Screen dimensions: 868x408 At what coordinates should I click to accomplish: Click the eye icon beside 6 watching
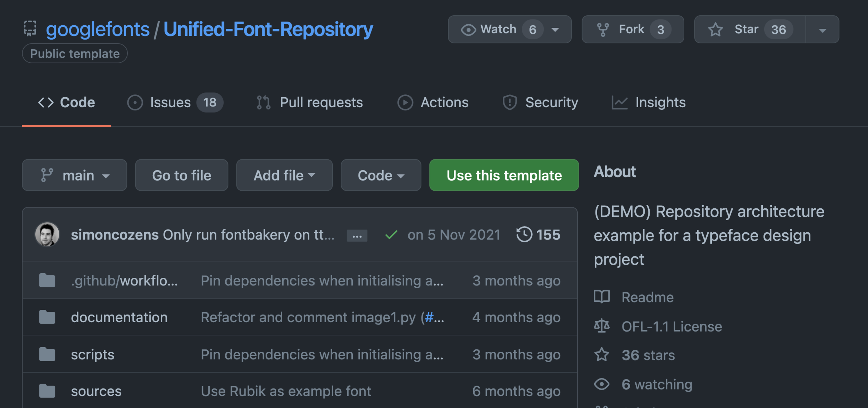coord(602,384)
